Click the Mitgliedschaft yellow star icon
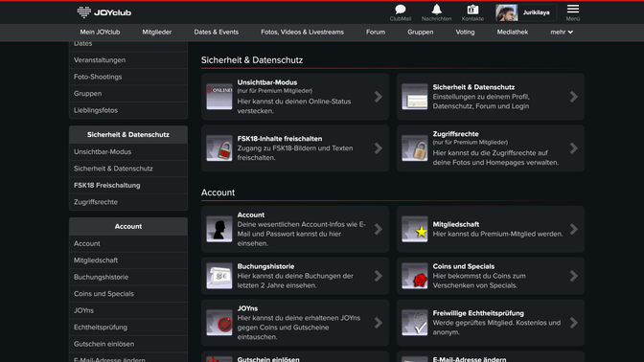 pos(414,229)
